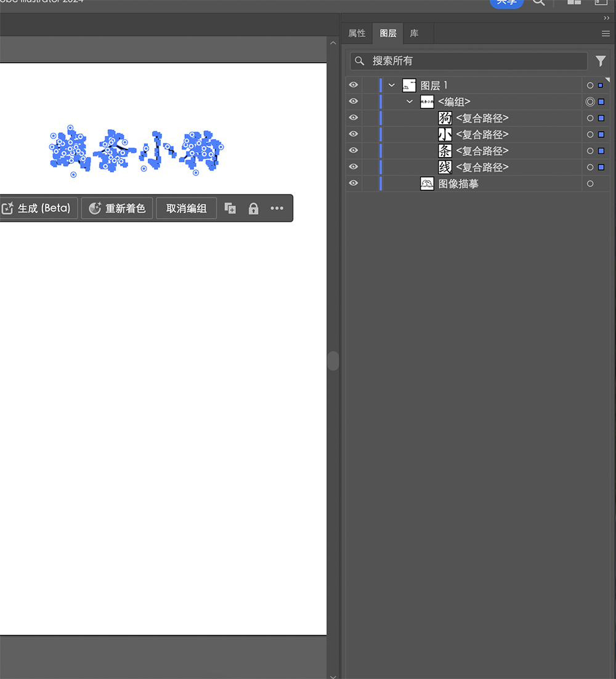The height and width of the screenshot is (679, 616).
Task: Collapse panels with the double-arrow icon
Action: (606, 18)
